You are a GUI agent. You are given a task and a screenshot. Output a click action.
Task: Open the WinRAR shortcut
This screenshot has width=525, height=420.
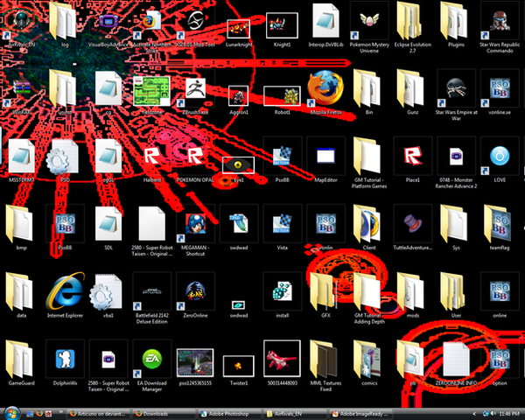(x=21, y=88)
